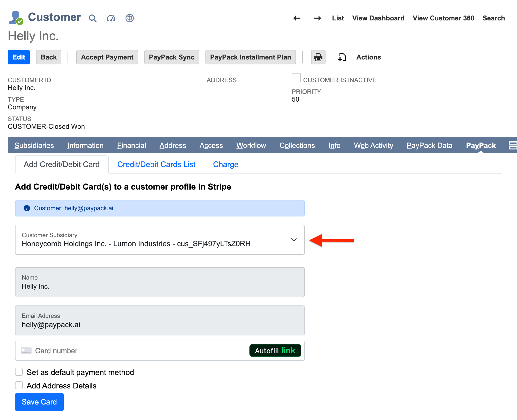Click the add-to-shortcuts page icon near Actions
The height and width of the screenshot is (420, 517).
pos(342,57)
